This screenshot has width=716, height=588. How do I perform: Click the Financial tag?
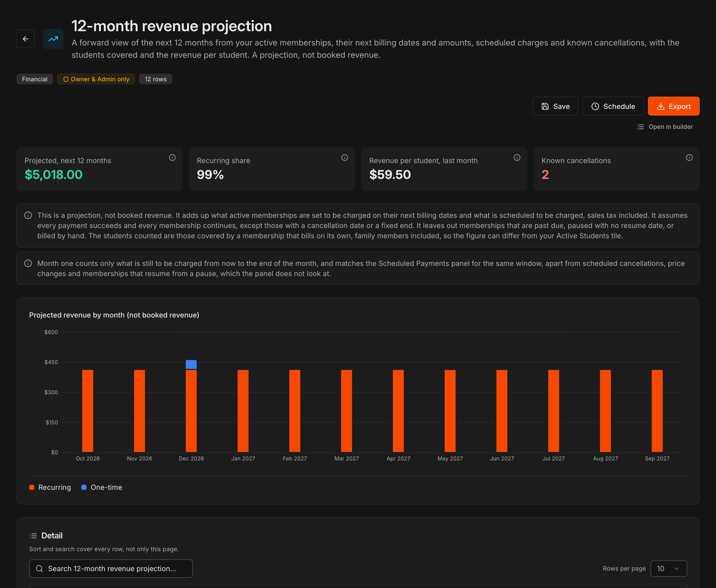point(35,79)
